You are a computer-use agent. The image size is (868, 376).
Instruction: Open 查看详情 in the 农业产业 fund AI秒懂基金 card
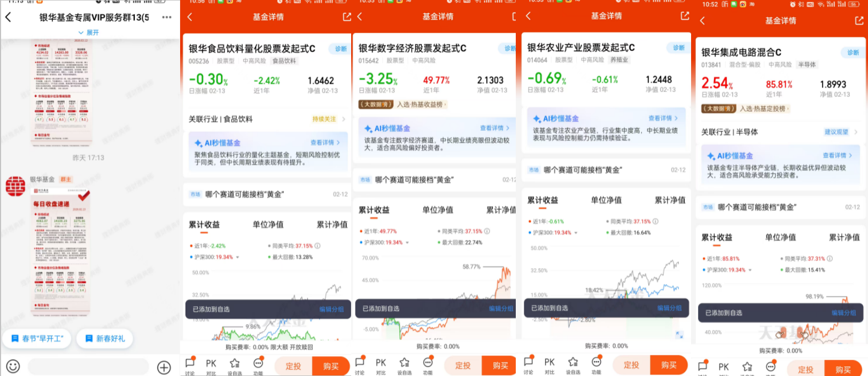[x=663, y=118]
